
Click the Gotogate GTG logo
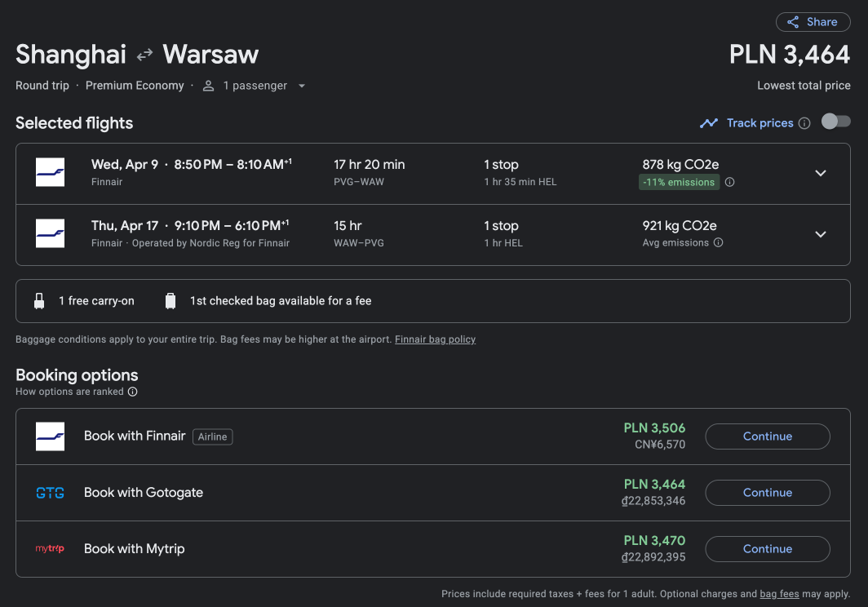(x=50, y=492)
